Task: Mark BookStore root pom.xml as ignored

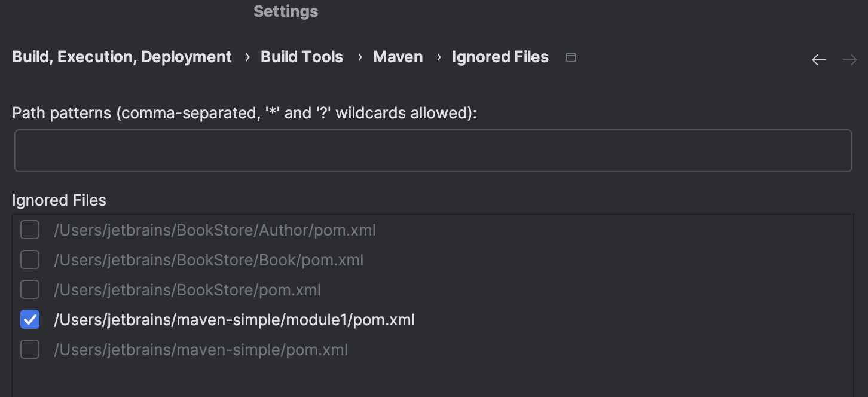Action: (30, 289)
